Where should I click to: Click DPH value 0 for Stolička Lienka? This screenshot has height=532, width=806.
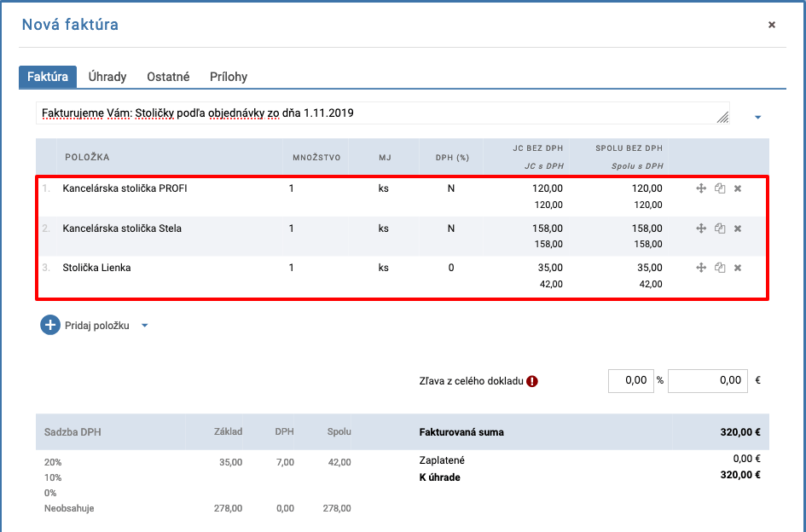pos(451,268)
